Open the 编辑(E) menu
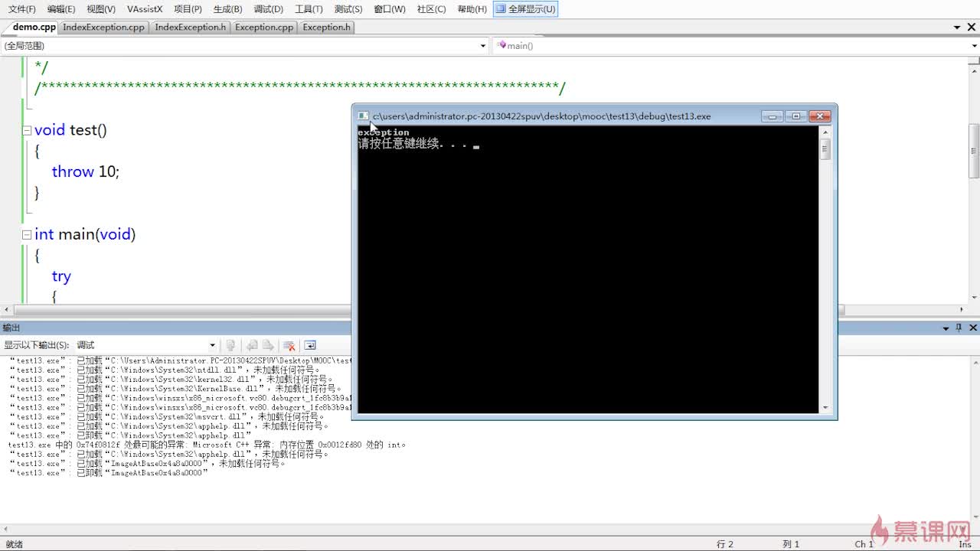The width and height of the screenshot is (980, 551). tap(61, 9)
